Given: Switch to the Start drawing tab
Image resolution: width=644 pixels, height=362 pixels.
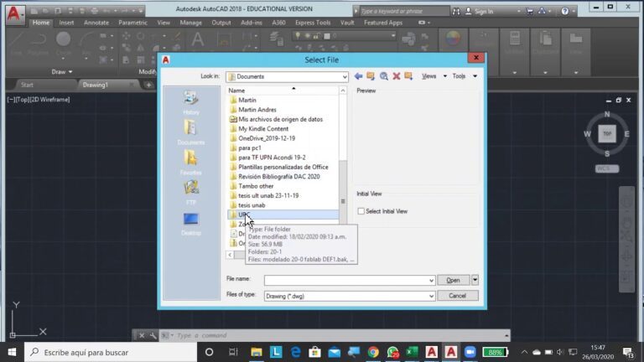Looking at the screenshot, I should [x=27, y=85].
